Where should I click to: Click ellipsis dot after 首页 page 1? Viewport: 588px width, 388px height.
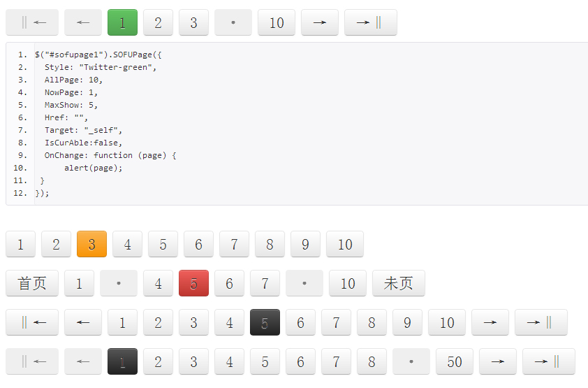point(119,283)
